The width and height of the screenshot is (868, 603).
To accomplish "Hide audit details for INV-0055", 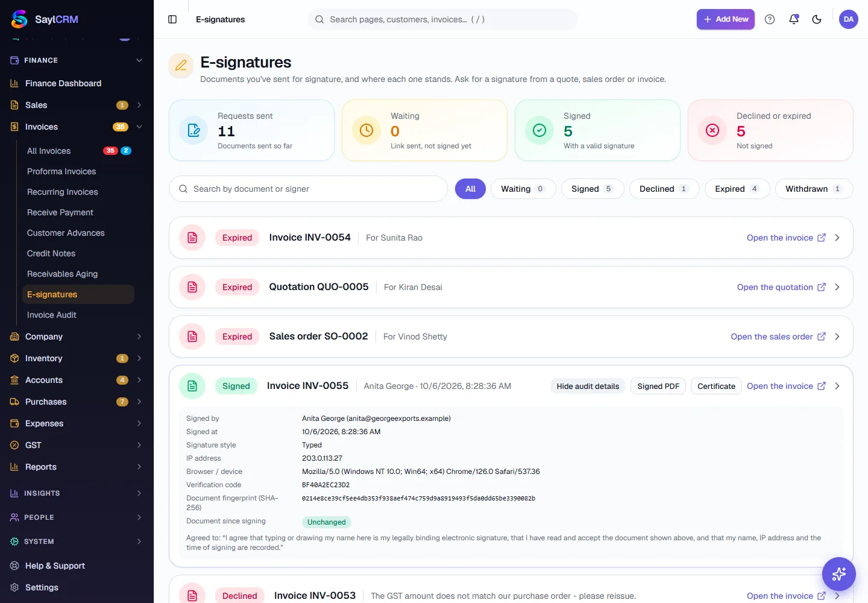I will click(588, 386).
